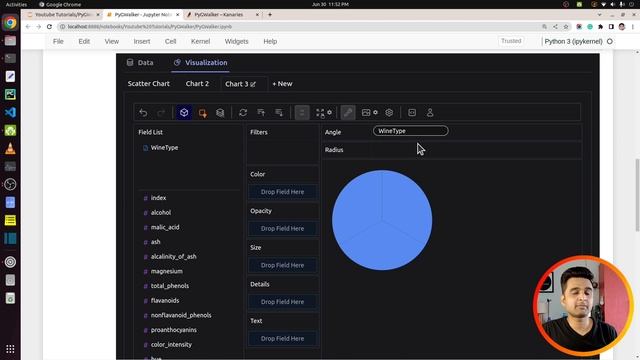Viewport: 640px width, 360px height.
Task: Edit the Chart 3 tab name
Action: [253, 84]
